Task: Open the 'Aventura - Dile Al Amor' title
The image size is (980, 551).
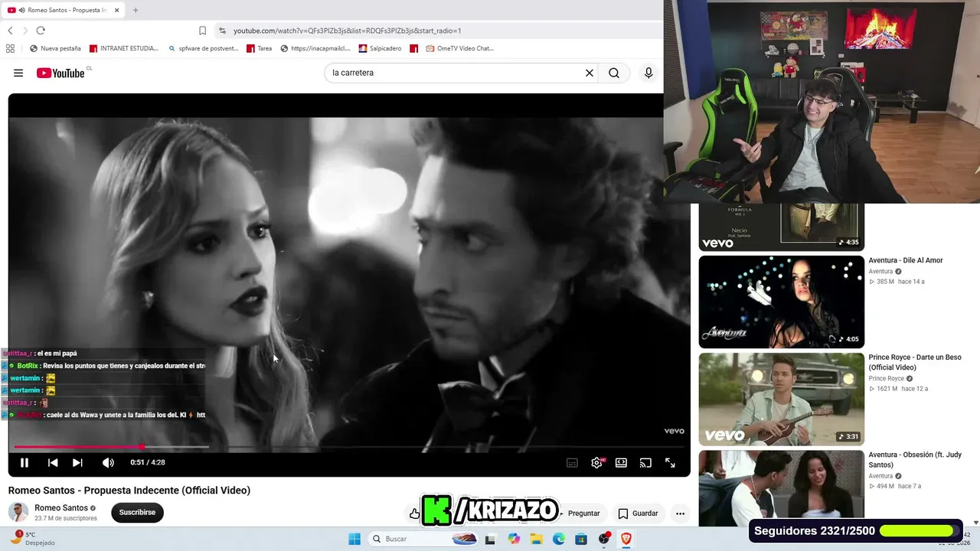Action: (x=906, y=260)
